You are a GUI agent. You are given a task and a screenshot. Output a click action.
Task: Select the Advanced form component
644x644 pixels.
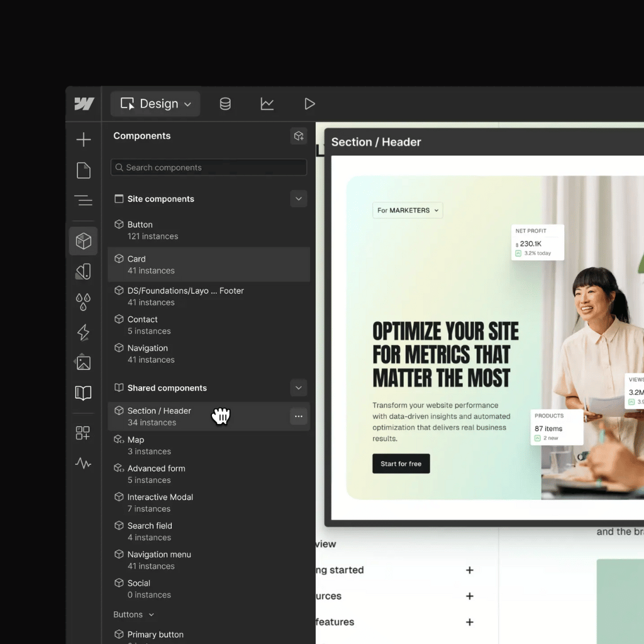pos(209,474)
